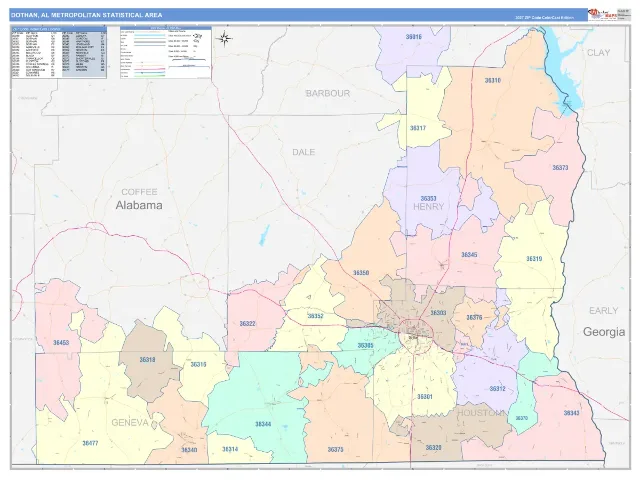Click ZIP code label 36310
640x480 pixels.
coord(493,80)
